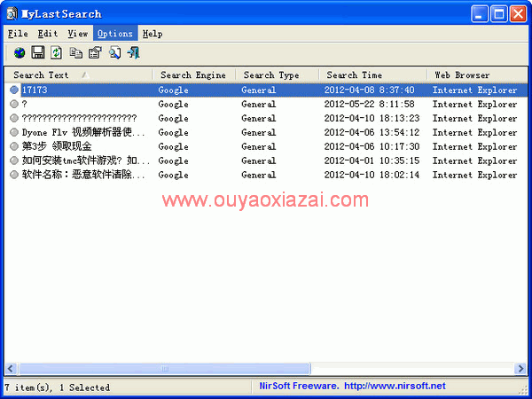Open selected search URL with the globe icon
532x399 pixels.
tap(20, 53)
